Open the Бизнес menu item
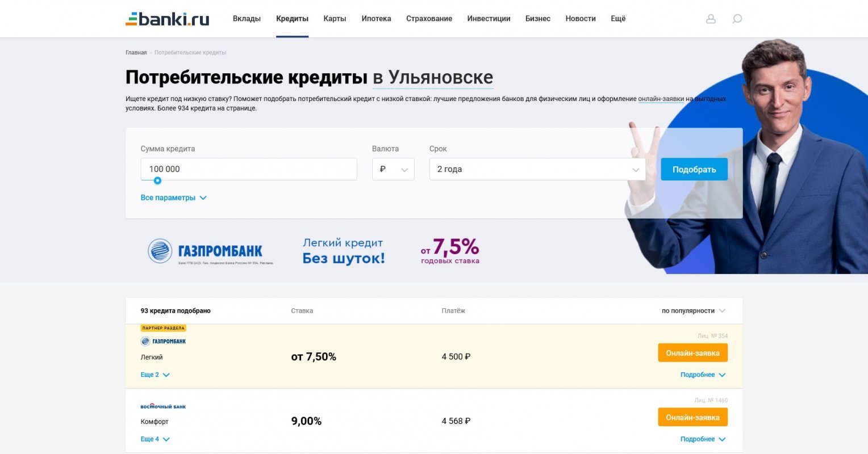The image size is (868, 454). coord(537,19)
